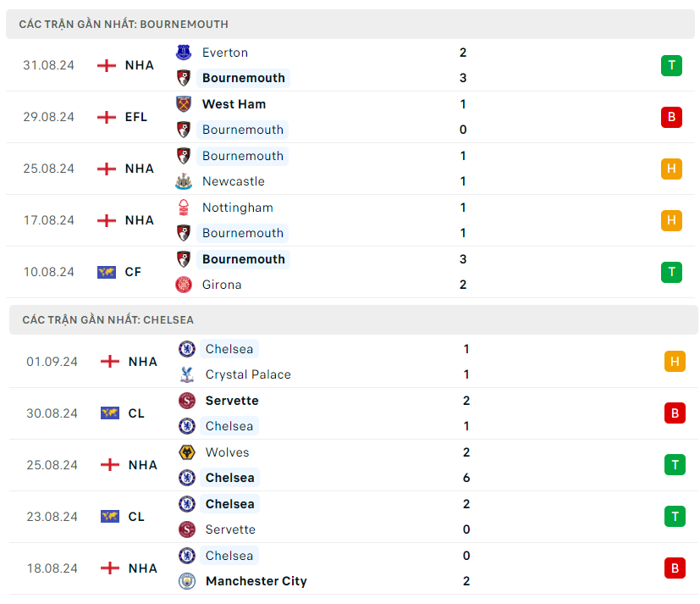Click the green T badge for Everton match
This screenshot has height=604, width=700.
671,65
